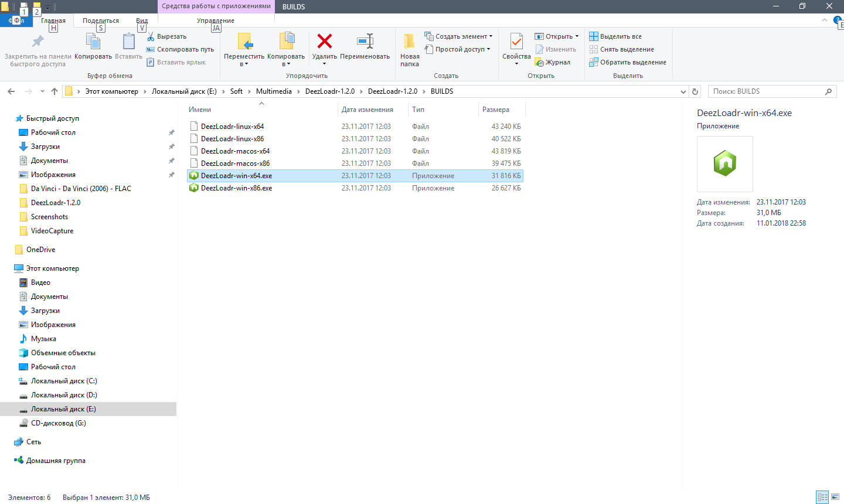Image resolution: width=844 pixels, height=504 pixels.
Task: Select Локальный диск (D:) in sidebar
Action: 64,395
